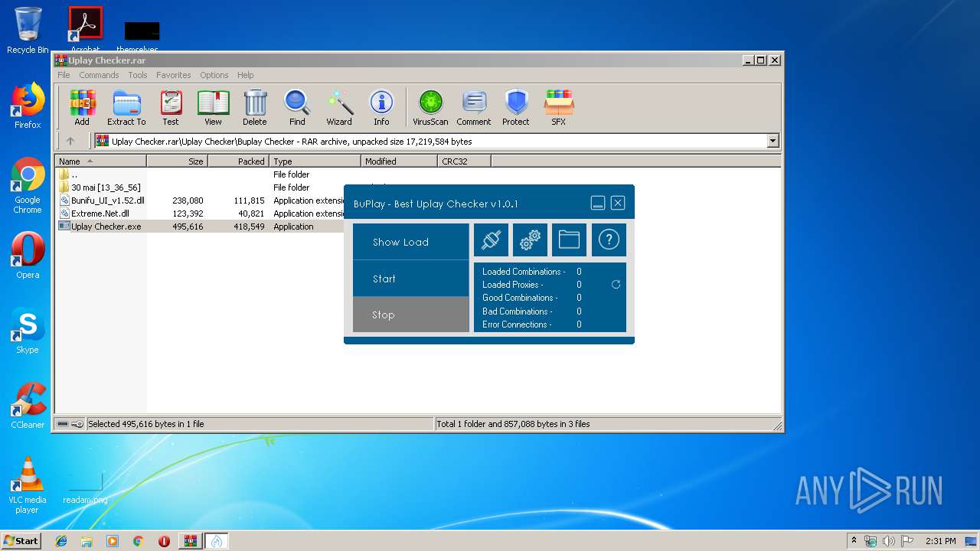Open the Commands menu

[x=99, y=75]
